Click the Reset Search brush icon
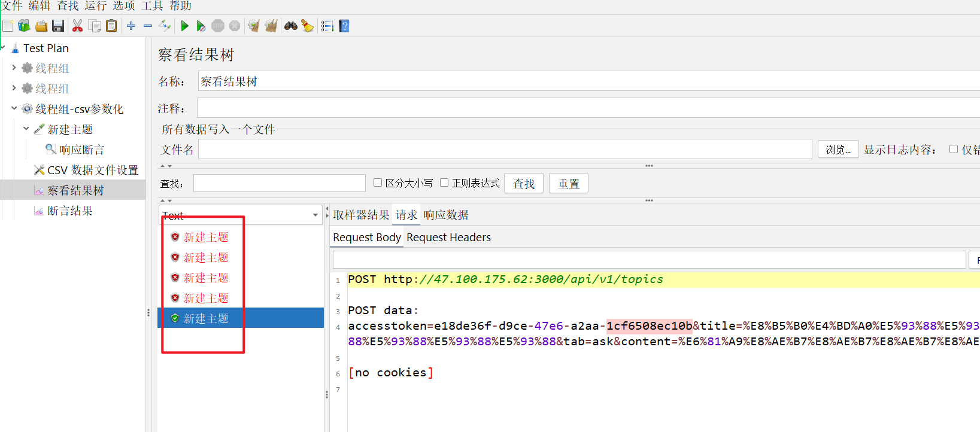Screen dimensions: 980x432 (x=307, y=26)
